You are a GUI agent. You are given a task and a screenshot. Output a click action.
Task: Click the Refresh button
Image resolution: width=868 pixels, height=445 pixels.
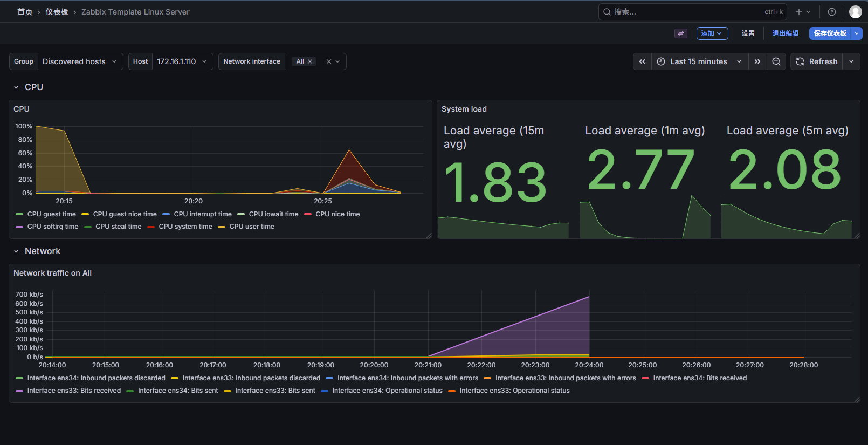pos(817,61)
